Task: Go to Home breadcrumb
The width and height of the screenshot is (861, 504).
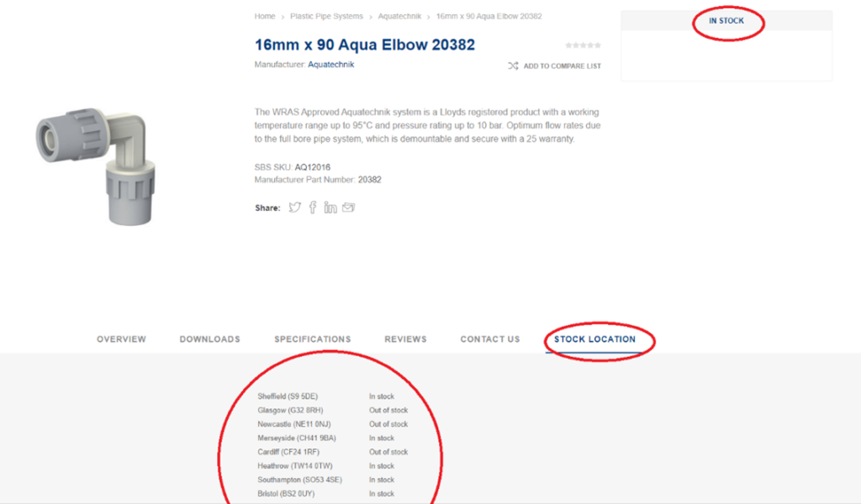Action: click(265, 17)
